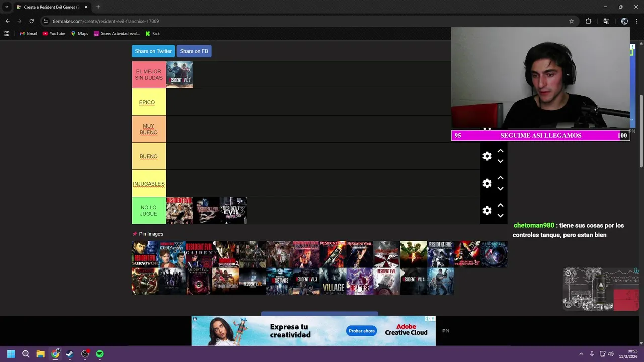Click page vertical scrollbar
This screenshot has height=362, width=644.
(641, 131)
